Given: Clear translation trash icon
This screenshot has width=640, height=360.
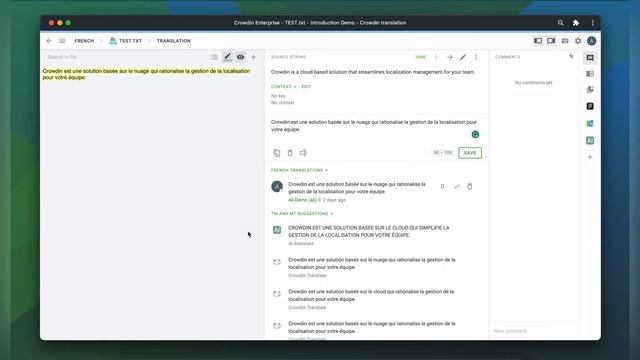Looking at the screenshot, I should [290, 153].
